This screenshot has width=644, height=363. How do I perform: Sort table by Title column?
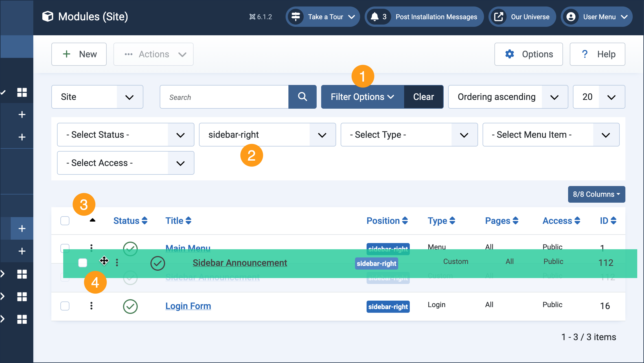coord(178,221)
